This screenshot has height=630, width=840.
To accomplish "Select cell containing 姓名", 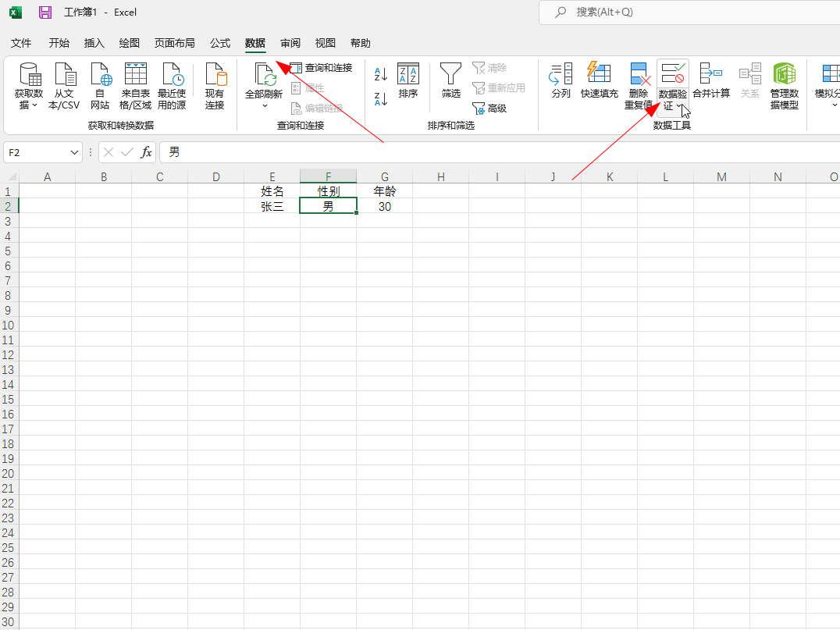I will [x=272, y=191].
